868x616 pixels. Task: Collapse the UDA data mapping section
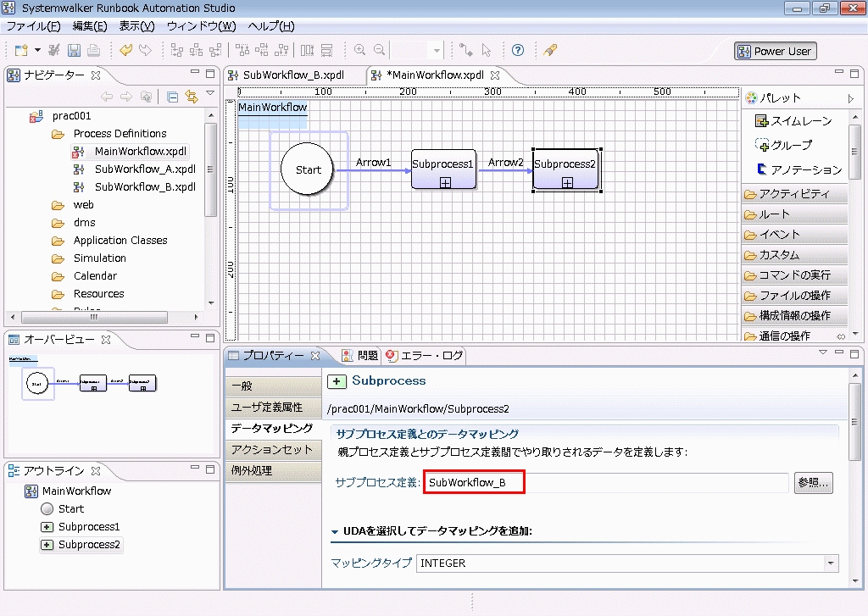click(336, 531)
